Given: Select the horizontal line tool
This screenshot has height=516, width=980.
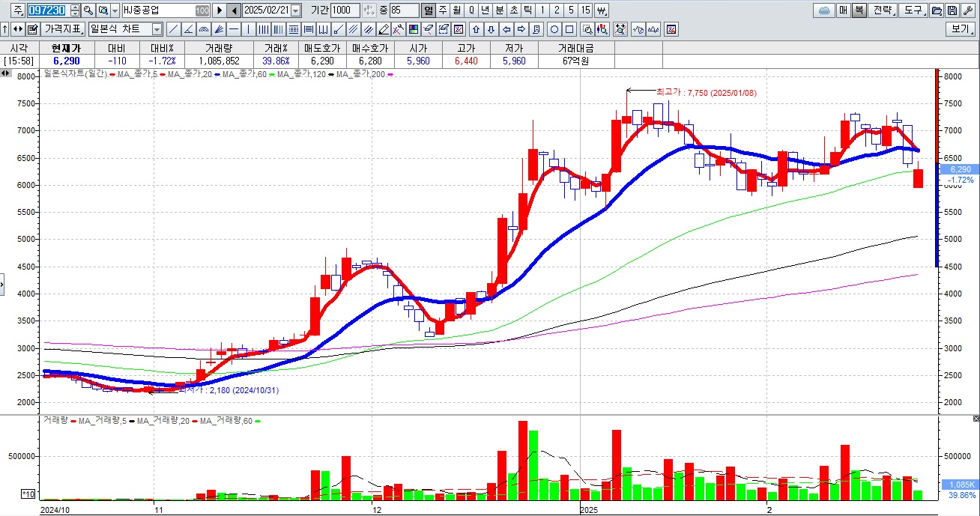Looking at the screenshot, I should pyautogui.click(x=233, y=29).
